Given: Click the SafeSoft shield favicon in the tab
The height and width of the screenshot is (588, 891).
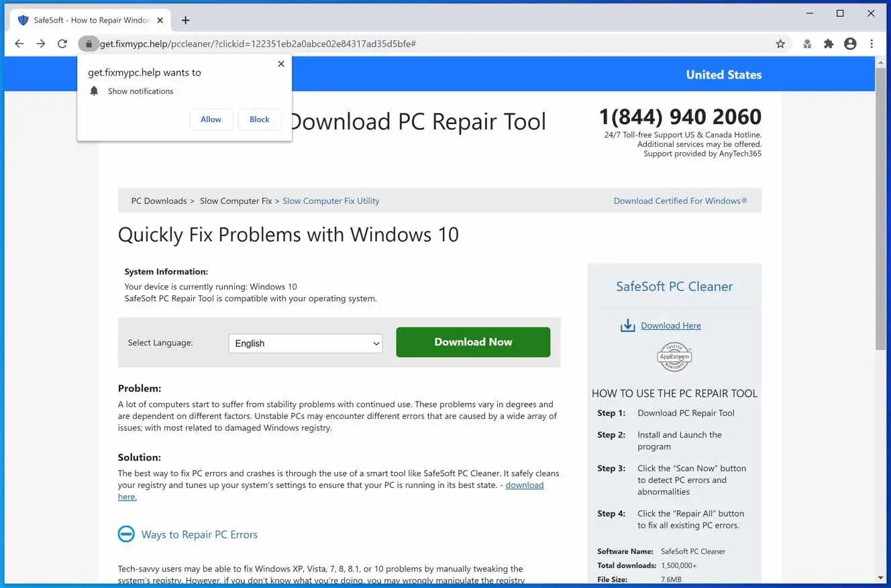Looking at the screenshot, I should (x=23, y=20).
